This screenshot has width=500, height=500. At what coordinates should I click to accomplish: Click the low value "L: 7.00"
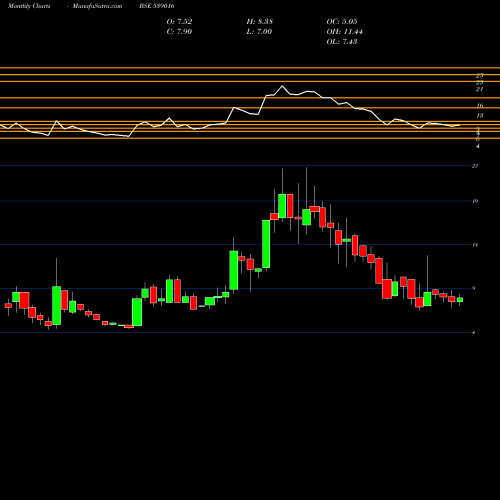(x=259, y=32)
